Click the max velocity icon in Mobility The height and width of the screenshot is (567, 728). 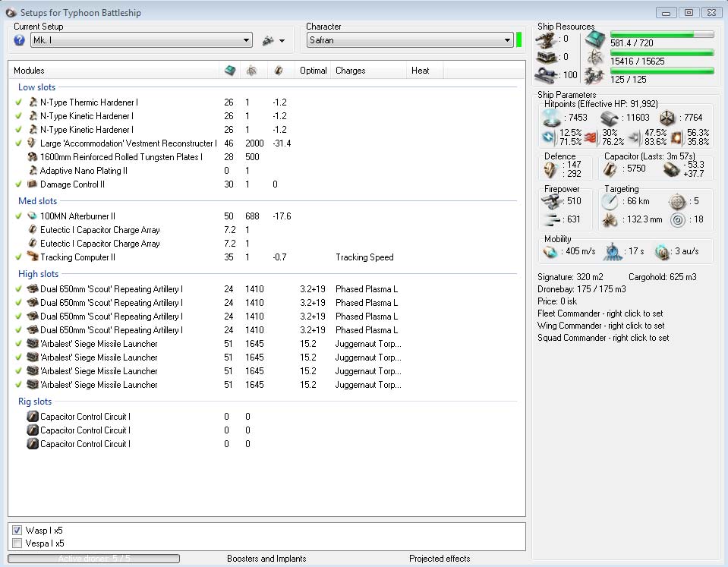(552, 251)
